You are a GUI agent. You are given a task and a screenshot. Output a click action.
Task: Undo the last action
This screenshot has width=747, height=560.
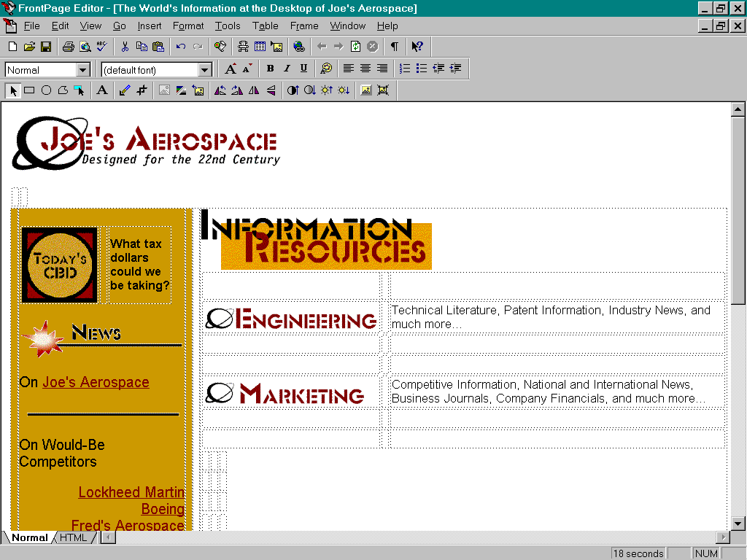(181, 46)
